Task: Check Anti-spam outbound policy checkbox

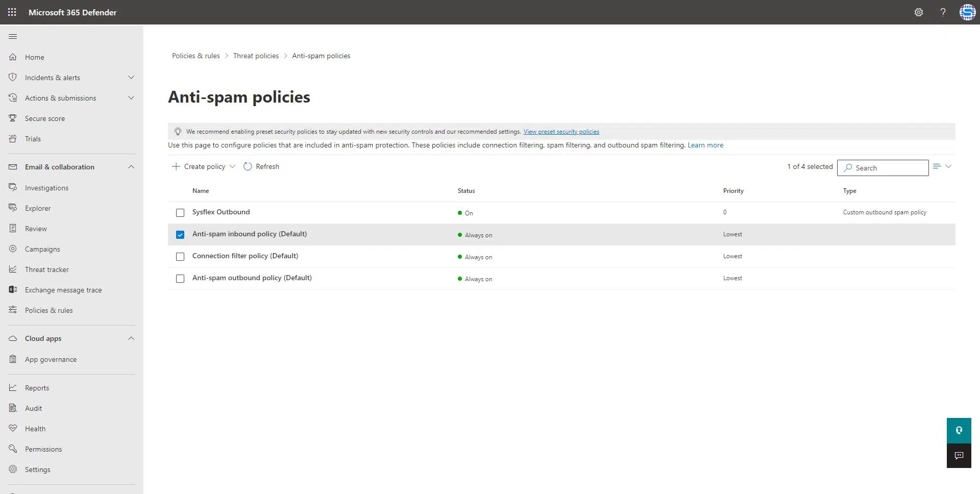Action: [180, 279]
